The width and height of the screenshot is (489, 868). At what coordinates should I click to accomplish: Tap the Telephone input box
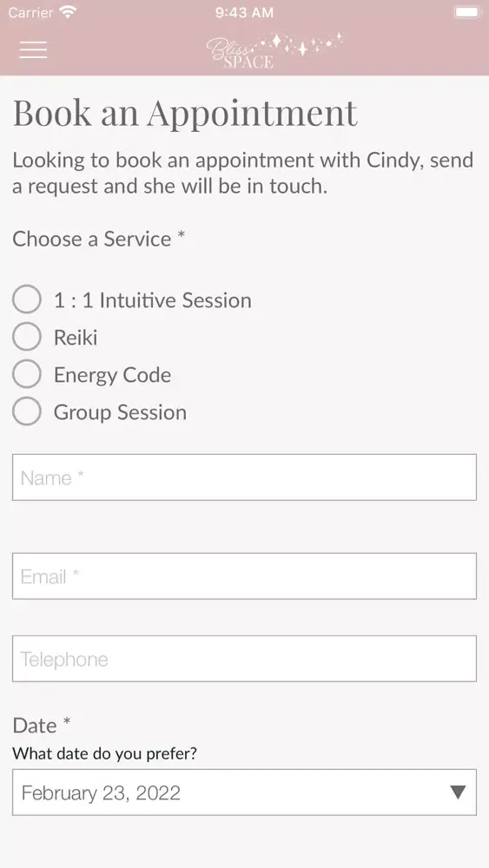(x=244, y=659)
